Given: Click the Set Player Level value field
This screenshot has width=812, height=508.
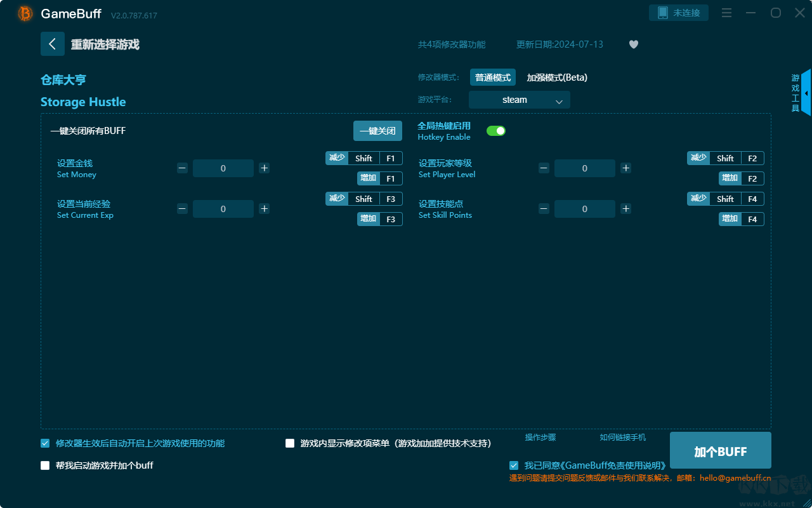Looking at the screenshot, I should click(x=585, y=168).
